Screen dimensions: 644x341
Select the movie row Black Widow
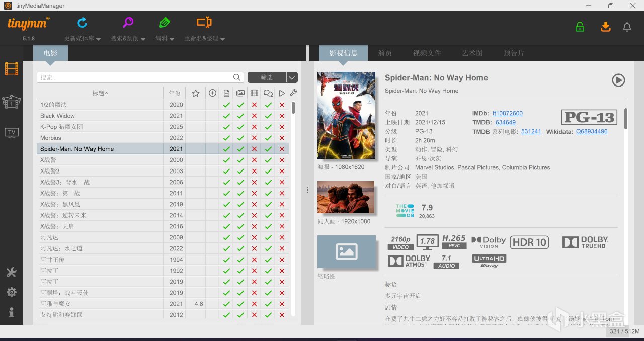[x=163, y=116]
